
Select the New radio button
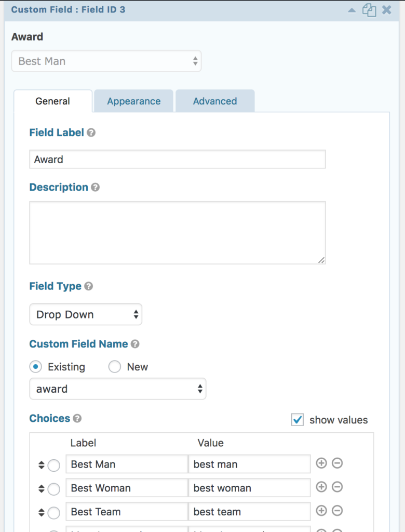115,367
